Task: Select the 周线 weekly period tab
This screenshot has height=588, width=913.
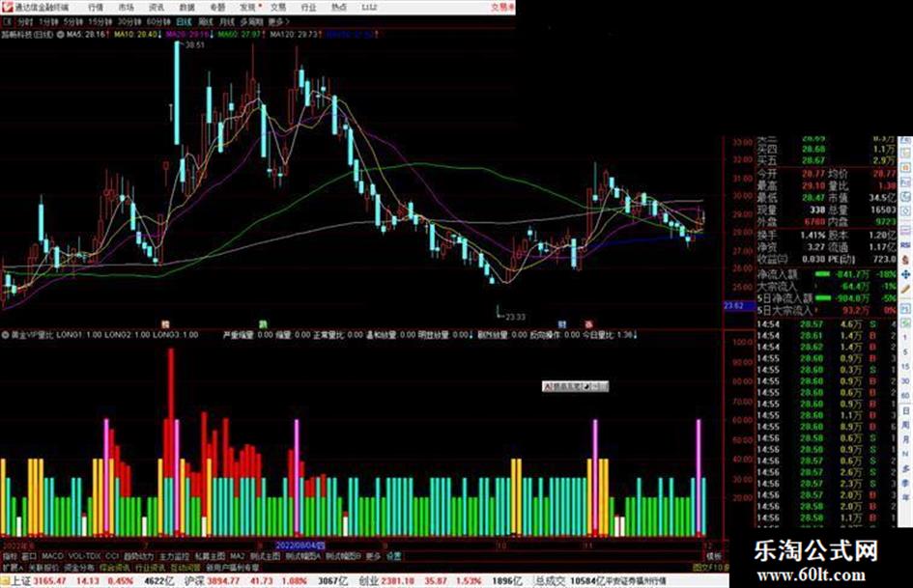Action: point(206,21)
